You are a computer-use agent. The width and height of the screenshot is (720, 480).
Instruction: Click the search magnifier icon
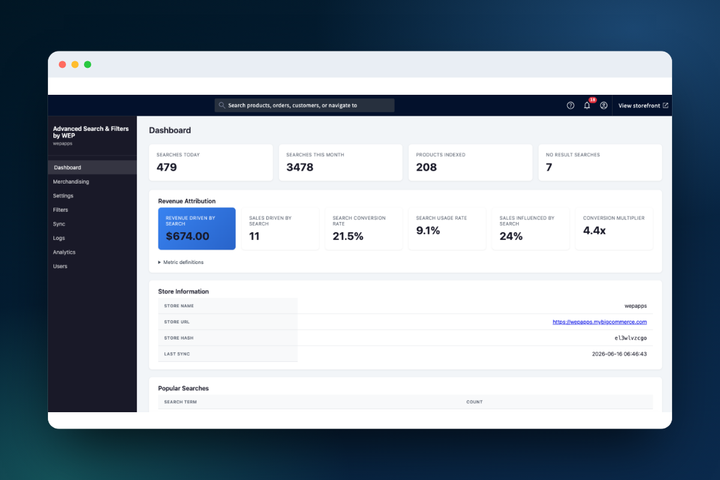[222, 105]
